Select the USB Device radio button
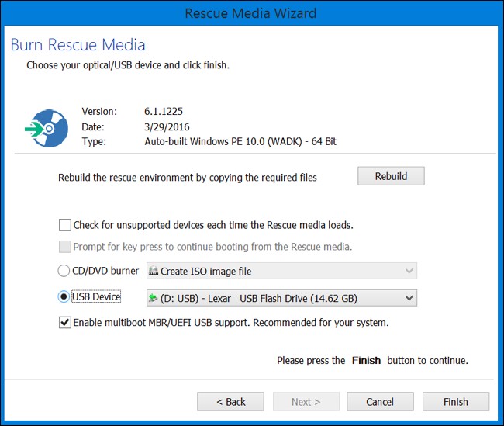The height and width of the screenshot is (426, 504). [64, 296]
